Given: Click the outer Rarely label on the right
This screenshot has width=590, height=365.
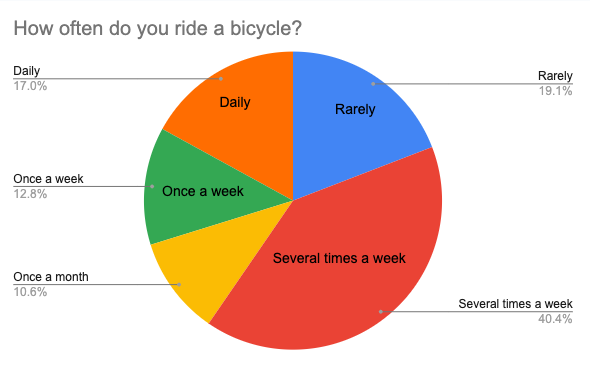Looking at the screenshot, I should pos(555,76).
